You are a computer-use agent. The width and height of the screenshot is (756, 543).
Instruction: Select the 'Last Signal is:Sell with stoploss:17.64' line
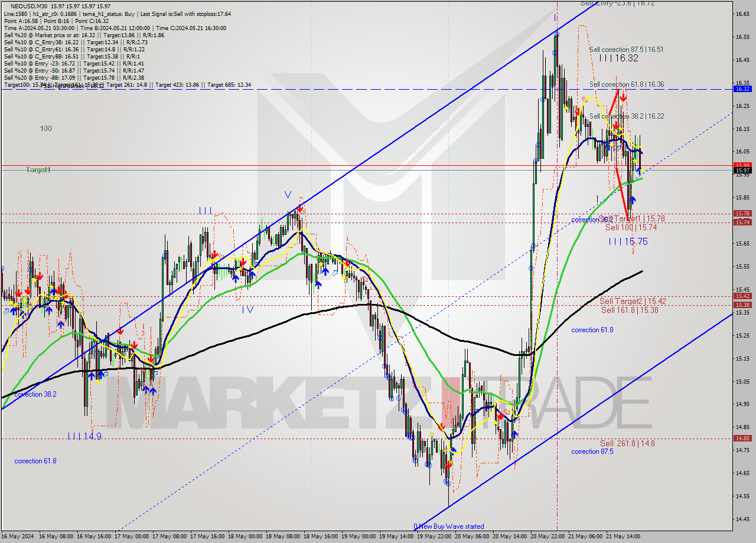[x=185, y=14]
